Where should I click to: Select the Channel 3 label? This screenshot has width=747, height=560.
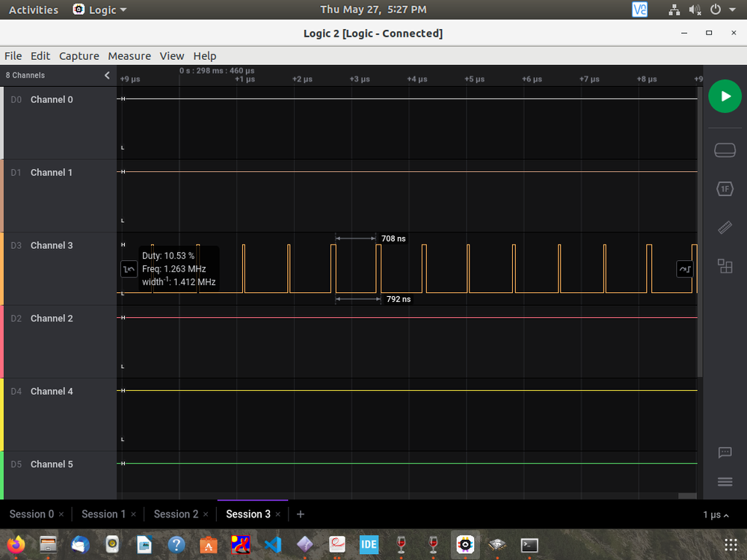coord(52,245)
